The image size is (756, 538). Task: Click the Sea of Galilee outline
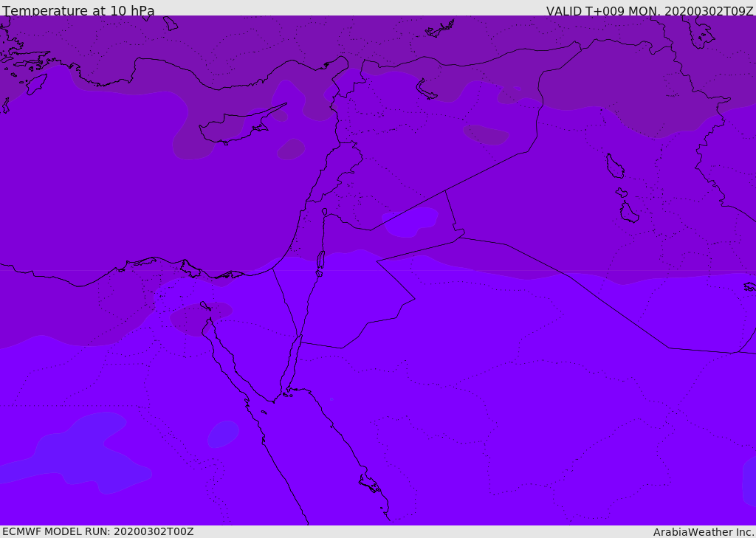[x=324, y=212]
